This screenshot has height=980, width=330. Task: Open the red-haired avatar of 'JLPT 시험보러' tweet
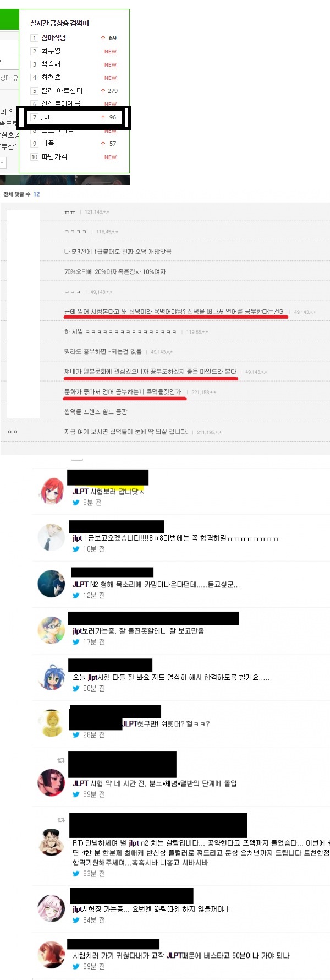click(x=52, y=491)
